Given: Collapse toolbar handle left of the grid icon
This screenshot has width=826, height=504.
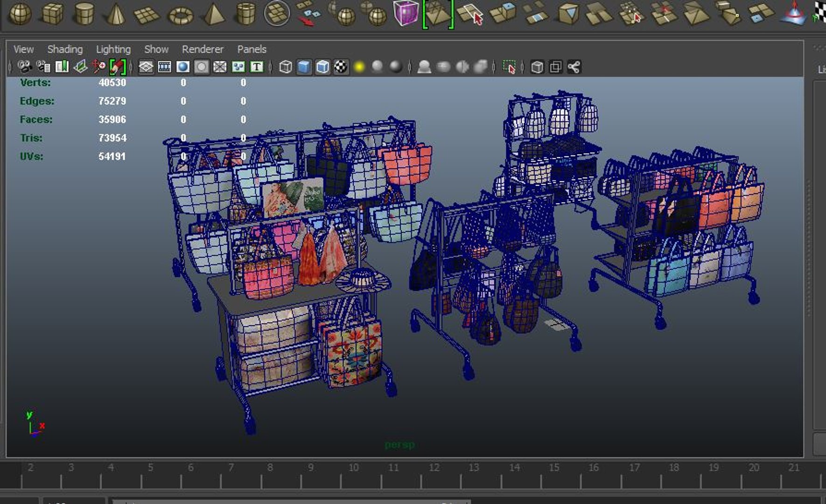Looking at the screenshot, I should coord(132,67).
